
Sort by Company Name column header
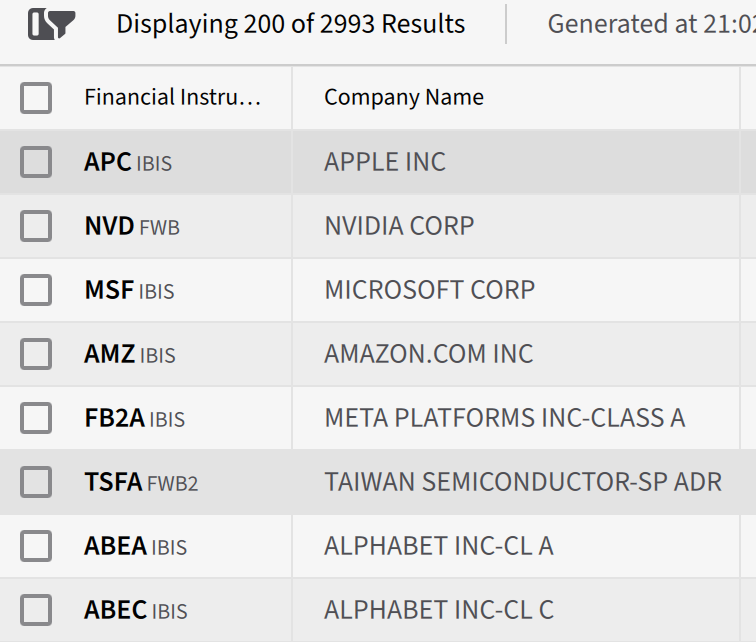[404, 97]
